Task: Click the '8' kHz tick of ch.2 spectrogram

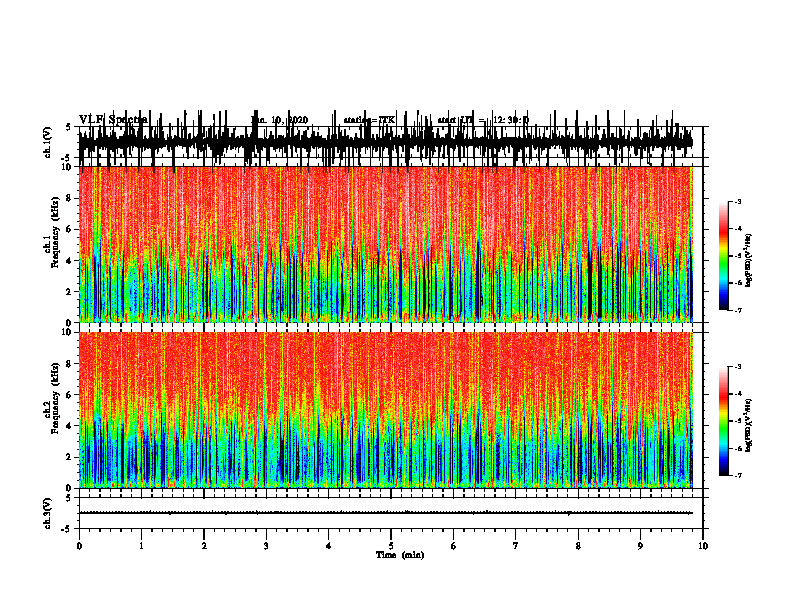Action: 70,364
